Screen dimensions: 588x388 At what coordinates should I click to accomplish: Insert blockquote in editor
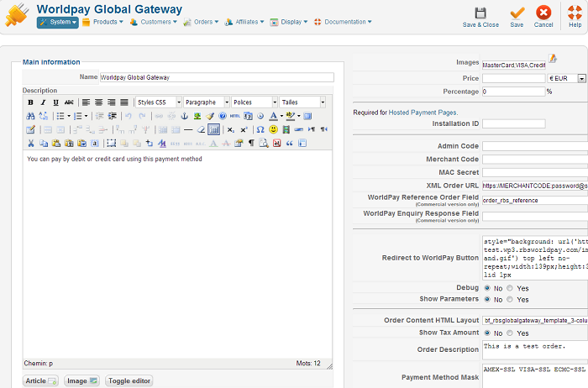[x=289, y=144]
